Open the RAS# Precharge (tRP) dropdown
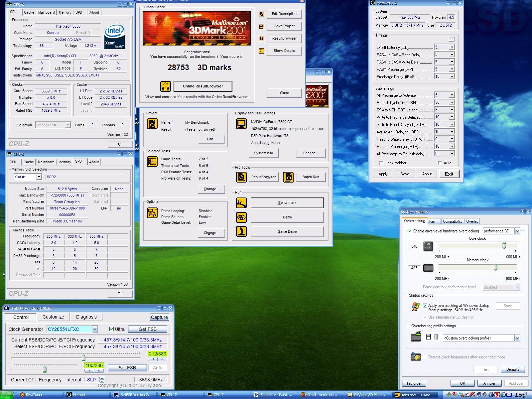532x399 pixels. click(452, 69)
